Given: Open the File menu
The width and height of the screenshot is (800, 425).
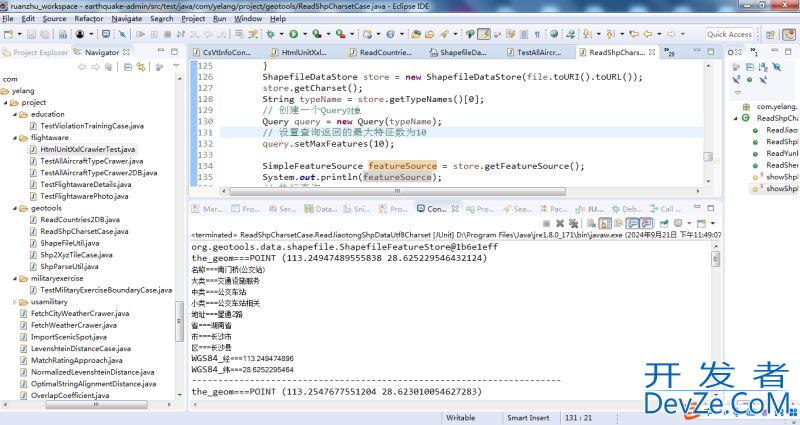Looking at the screenshot, I should [x=8, y=18].
